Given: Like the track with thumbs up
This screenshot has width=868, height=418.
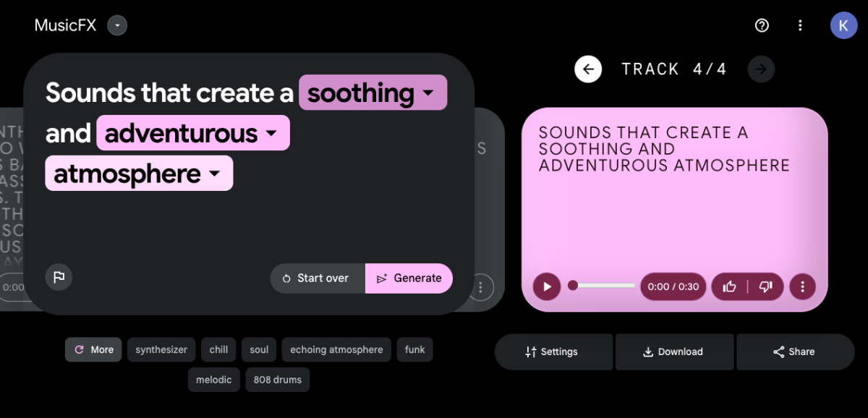Looking at the screenshot, I should pos(728,286).
